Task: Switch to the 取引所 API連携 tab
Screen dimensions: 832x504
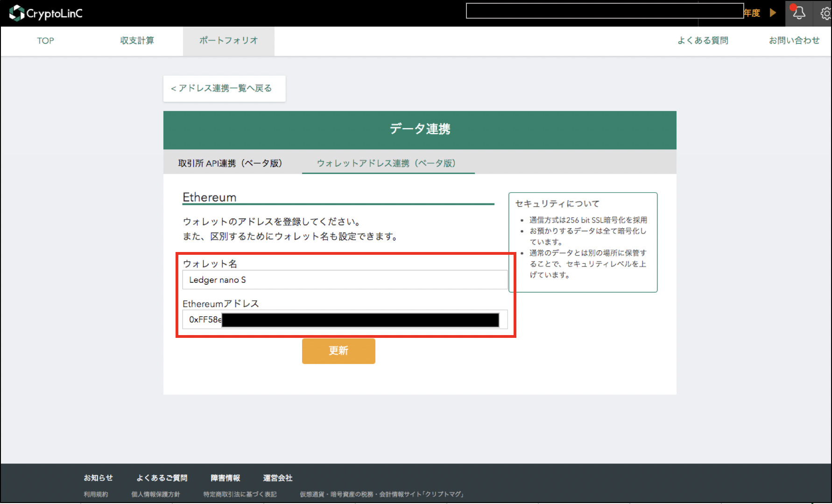Action: coord(230,163)
